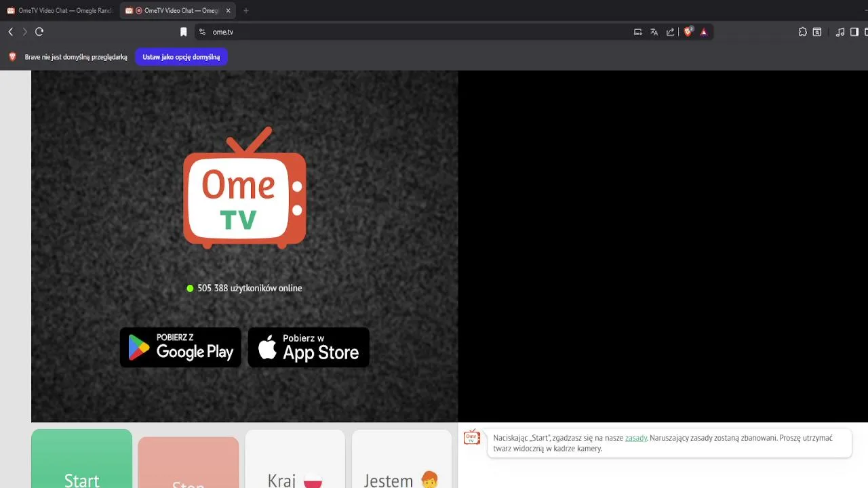
Task: Open a new browser tab
Action: 246,11
